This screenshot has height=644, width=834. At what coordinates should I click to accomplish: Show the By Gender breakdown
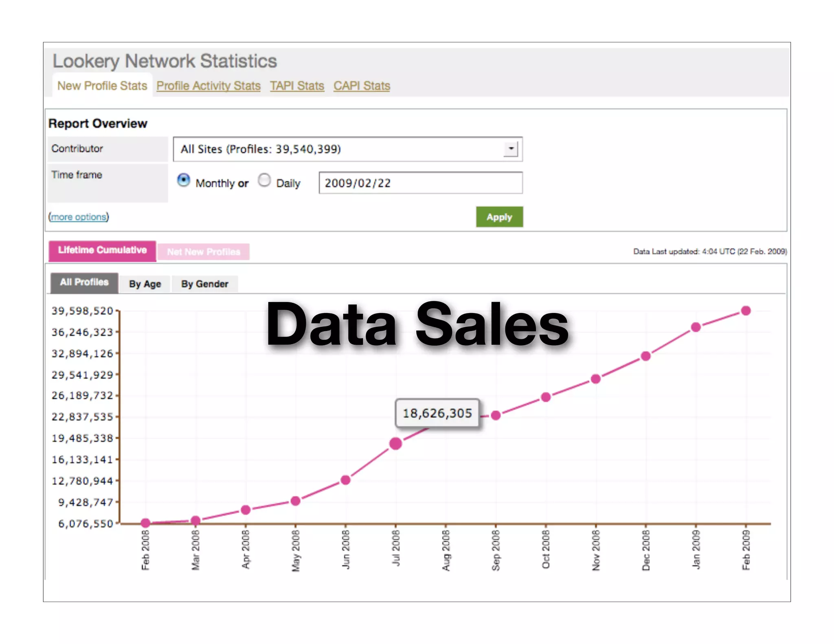click(204, 284)
